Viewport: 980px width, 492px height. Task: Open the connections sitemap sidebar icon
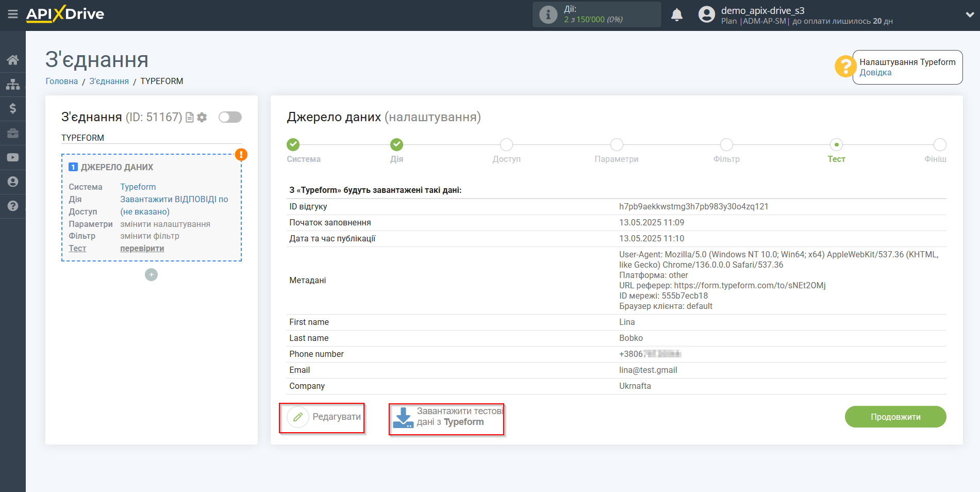13,84
